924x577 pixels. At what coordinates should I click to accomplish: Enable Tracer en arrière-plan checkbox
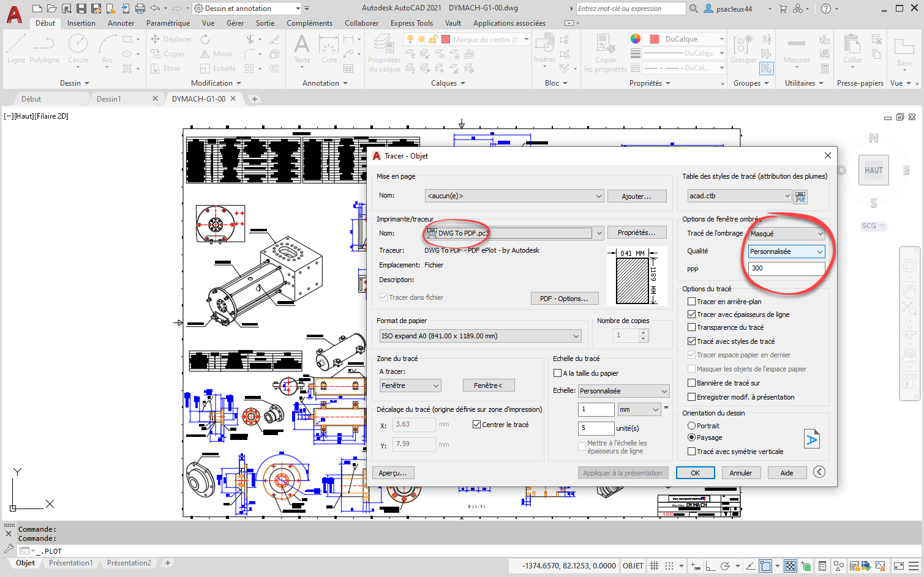click(691, 302)
